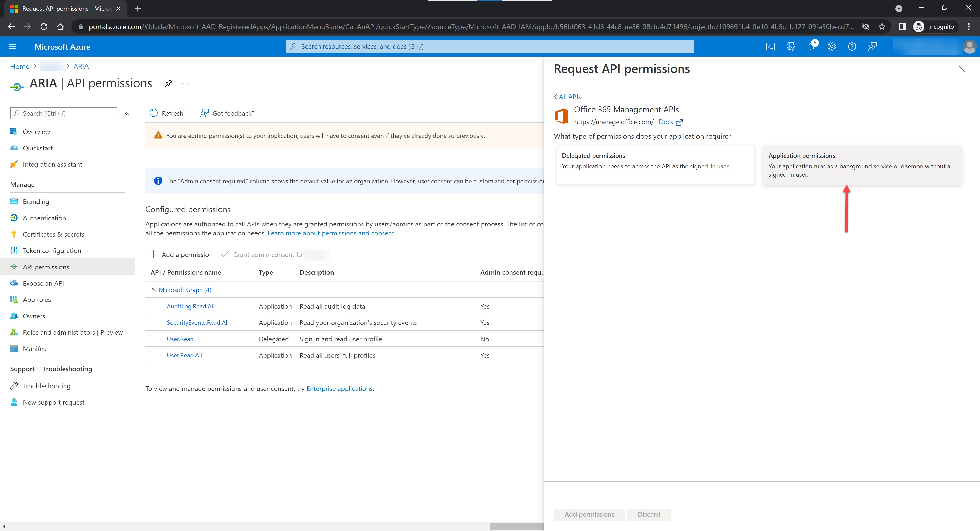This screenshot has width=980, height=531.
Task: Click the Refresh toolbar button
Action: (x=167, y=113)
